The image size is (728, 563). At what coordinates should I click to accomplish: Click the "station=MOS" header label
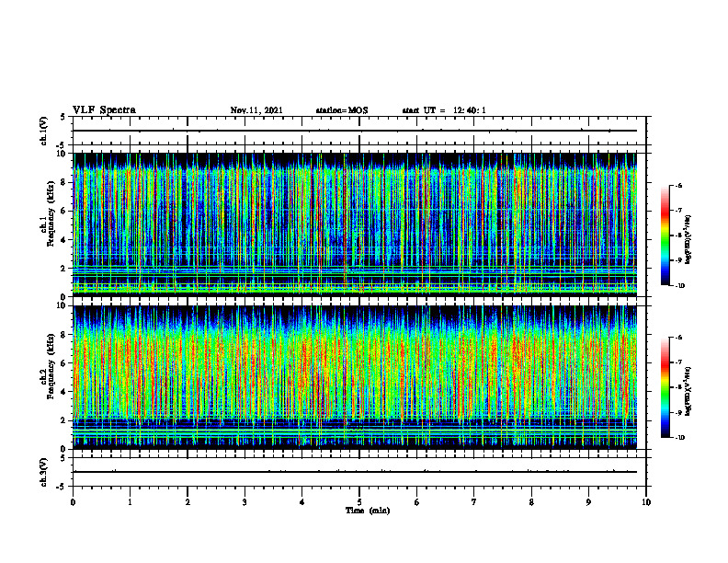(x=342, y=110)
